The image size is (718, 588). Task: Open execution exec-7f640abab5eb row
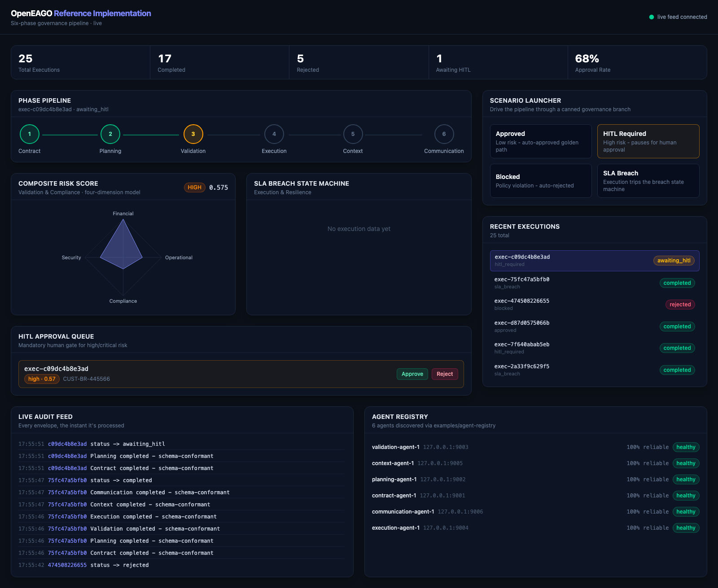pos(595,348)
